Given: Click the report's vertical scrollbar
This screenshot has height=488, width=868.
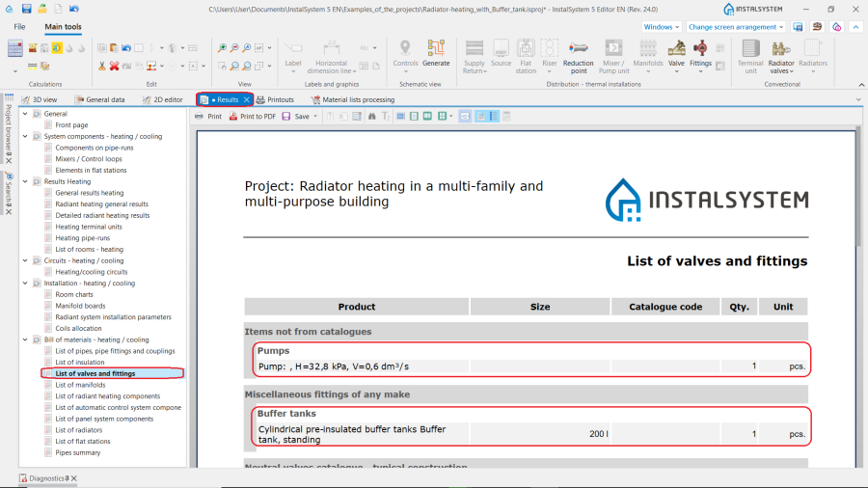Looking at the screenshot, I should tap(858, 188).
